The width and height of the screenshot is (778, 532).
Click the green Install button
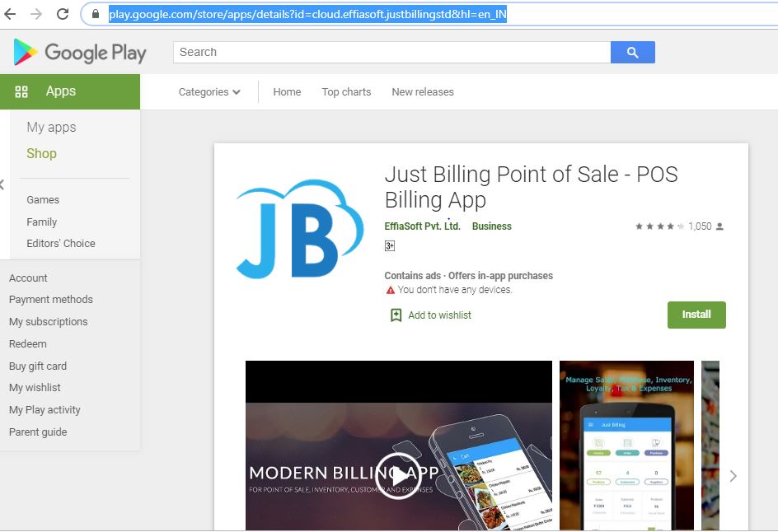[696, 315]
